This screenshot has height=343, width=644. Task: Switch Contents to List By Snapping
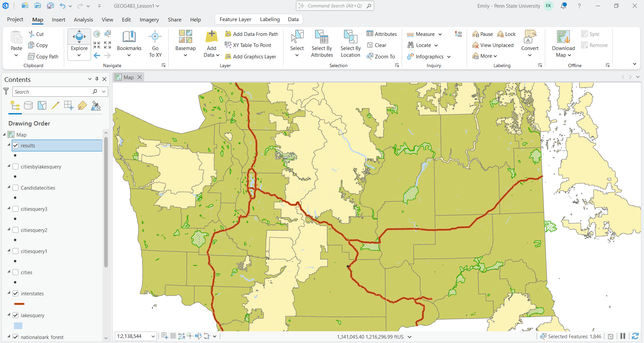(x=69, y=106)
